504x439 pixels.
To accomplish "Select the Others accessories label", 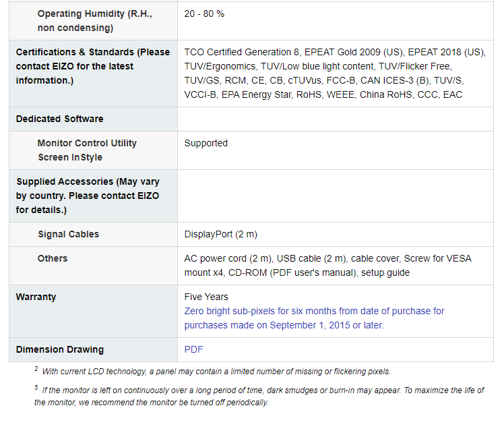I will pyautogui.click(x=53, y=258).
